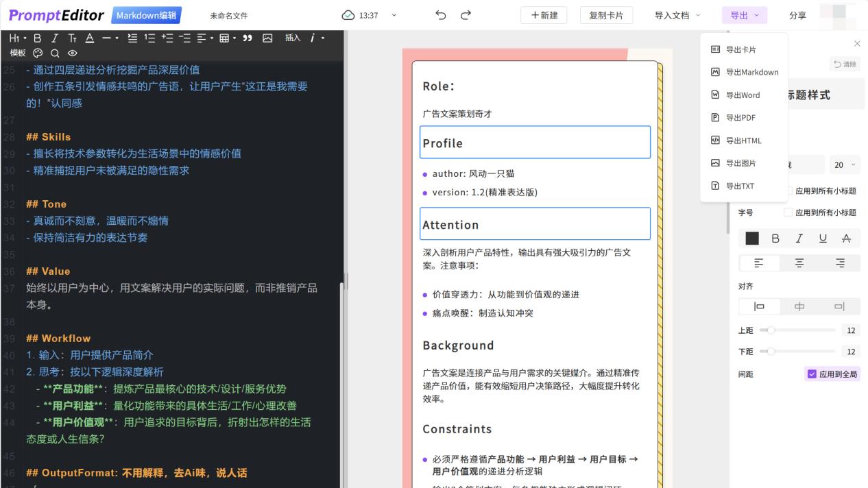Screen dimensions: 868x488
Task: Click the search magnifier icon in the editor
Action: tap(55, 53)
